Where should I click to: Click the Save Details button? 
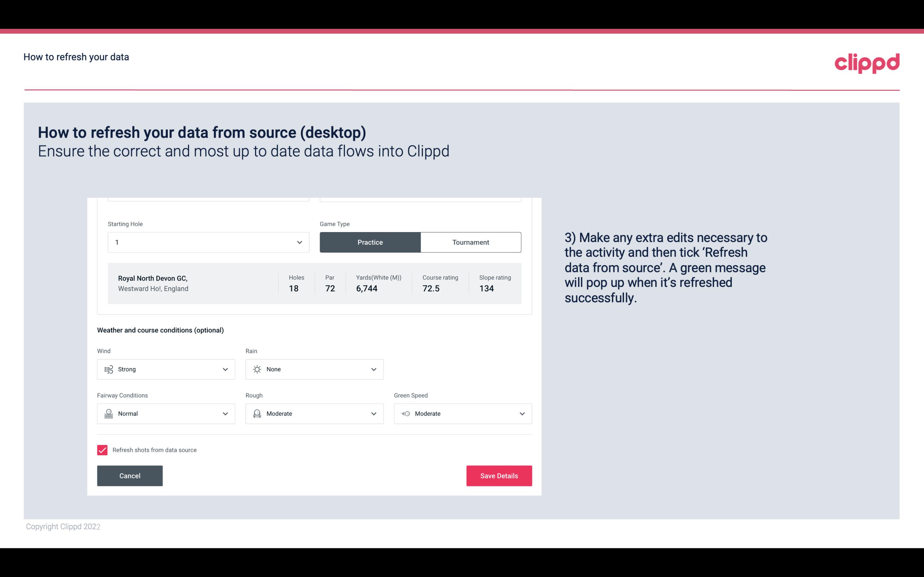click(499, 475)
